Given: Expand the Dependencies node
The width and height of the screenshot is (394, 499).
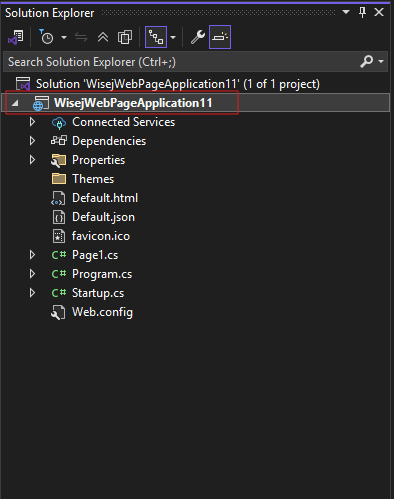Looking at the screenshot, I should (32, 141).
